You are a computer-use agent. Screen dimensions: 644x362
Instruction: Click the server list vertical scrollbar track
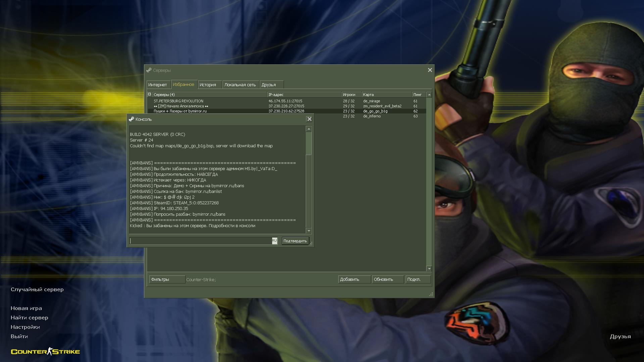click(x=429, y=181)
